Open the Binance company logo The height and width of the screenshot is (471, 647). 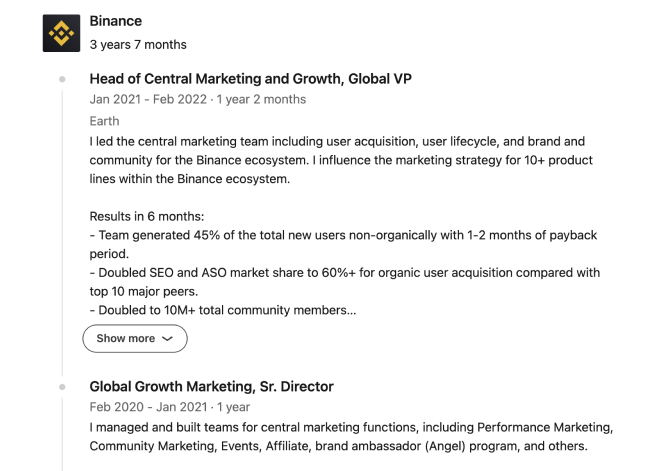coord(61,33)
